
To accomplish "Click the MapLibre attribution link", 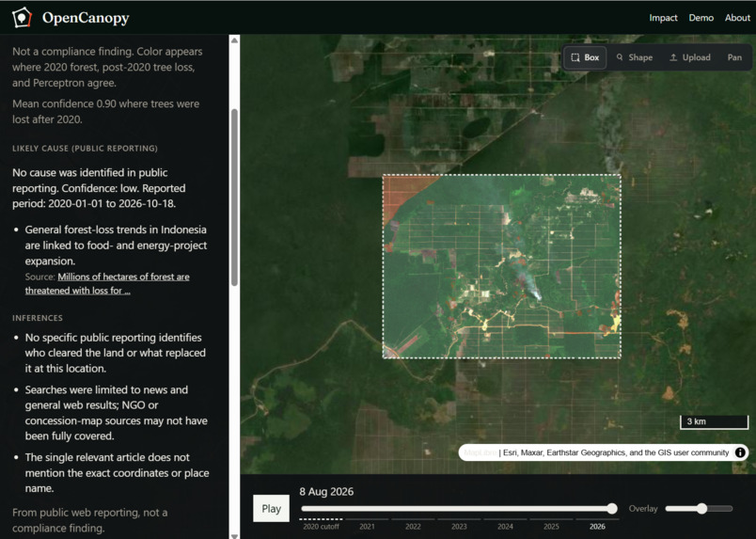I will point(480,452).
